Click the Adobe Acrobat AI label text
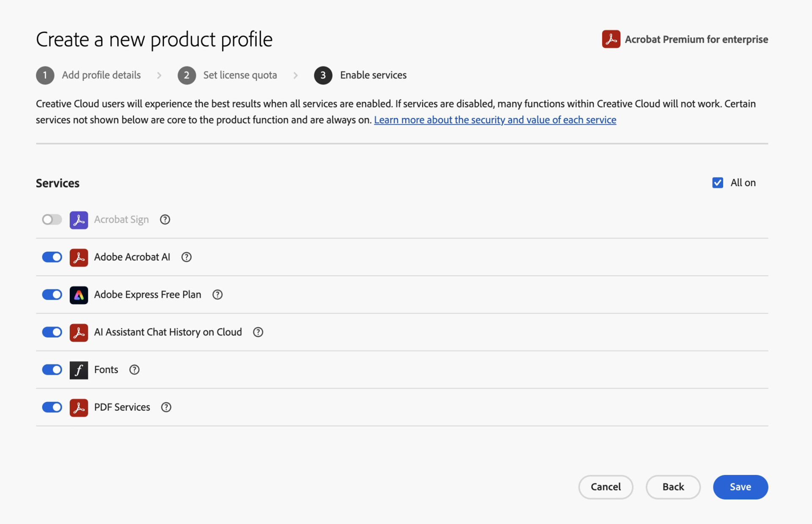This screenshot has width=812, height=524. pos(132,257)
